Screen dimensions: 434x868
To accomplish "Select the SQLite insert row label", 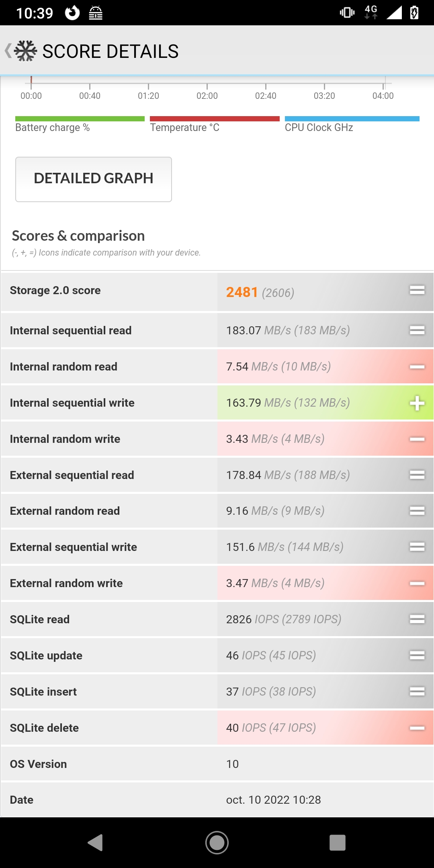I will pyautogui.click(x=43, y=692).
